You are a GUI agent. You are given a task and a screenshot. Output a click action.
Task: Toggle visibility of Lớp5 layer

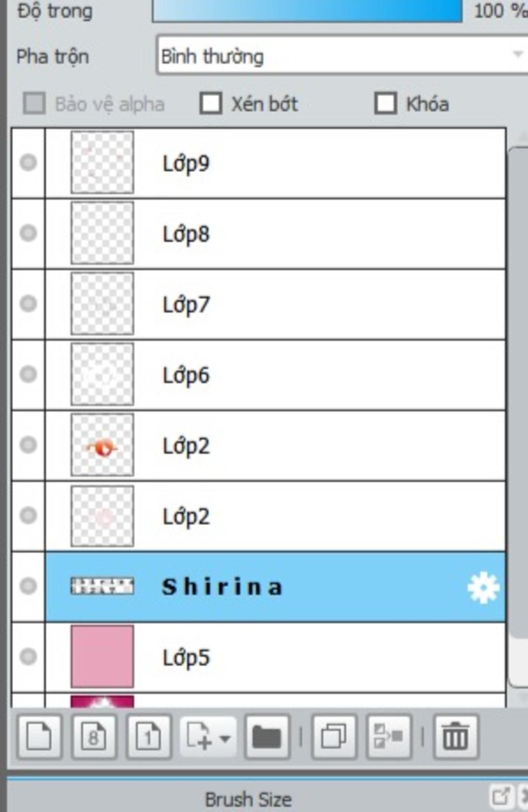28,656
